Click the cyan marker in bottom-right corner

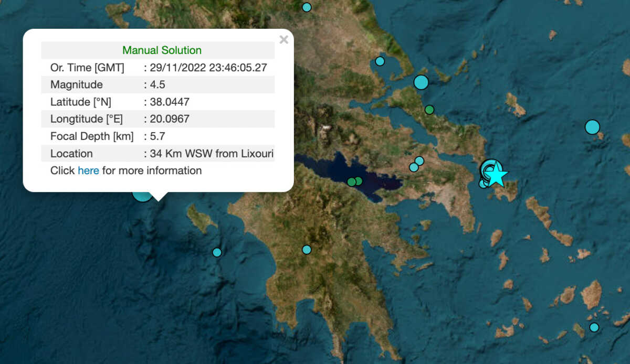coord(594,327)
